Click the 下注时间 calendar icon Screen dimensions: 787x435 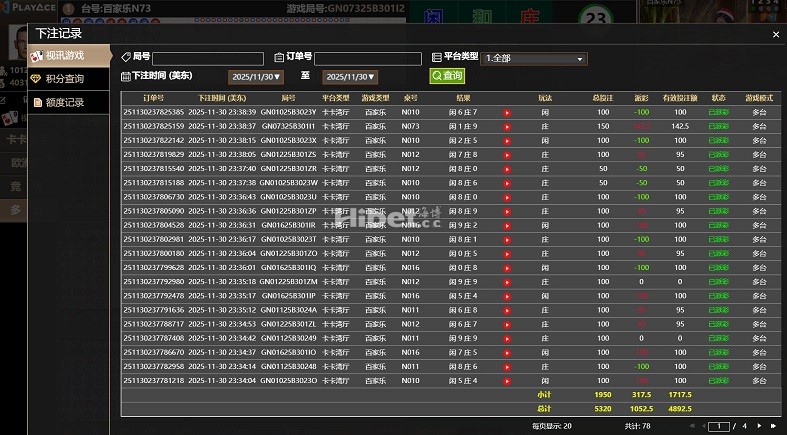[125, 76]
